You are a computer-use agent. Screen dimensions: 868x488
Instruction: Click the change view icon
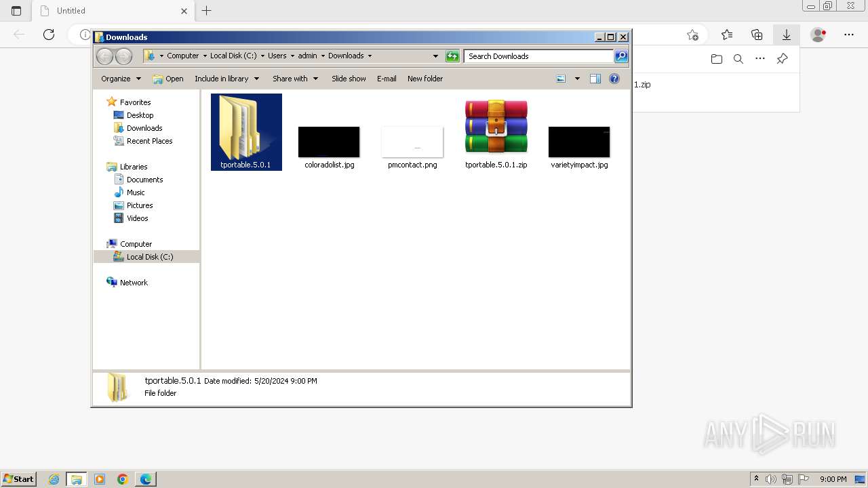click(x=561, y=79)
